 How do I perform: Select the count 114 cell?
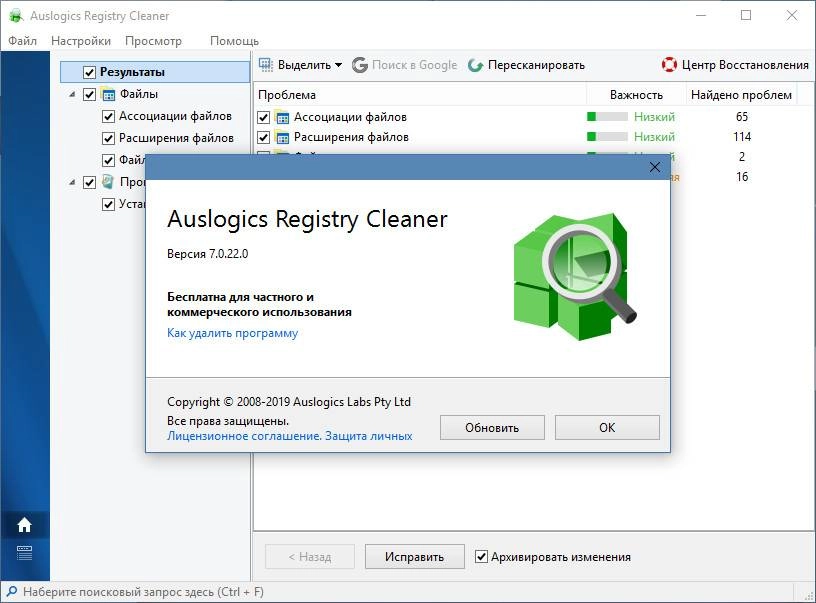pos(742,137)
